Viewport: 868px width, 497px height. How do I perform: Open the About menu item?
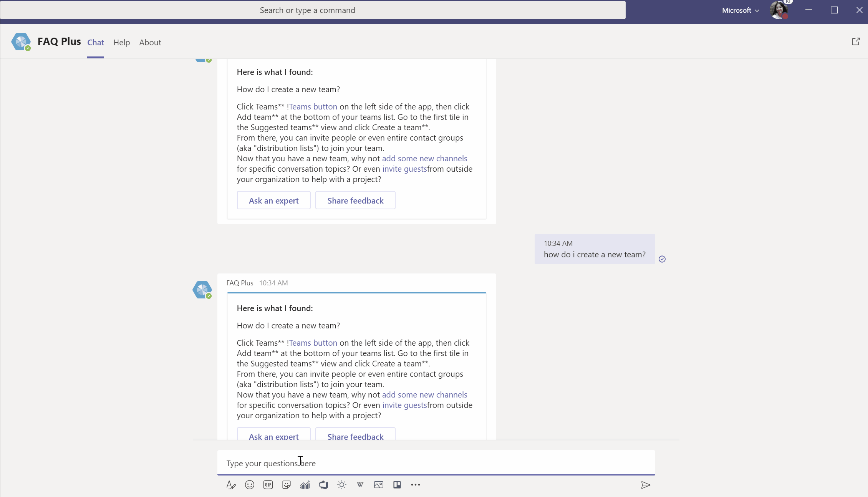(x=150, y=42)
